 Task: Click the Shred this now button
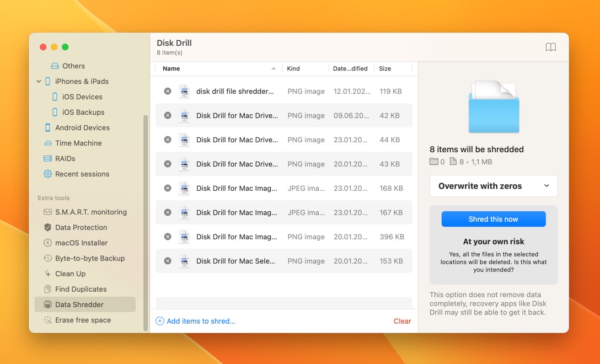coord(494,219)
